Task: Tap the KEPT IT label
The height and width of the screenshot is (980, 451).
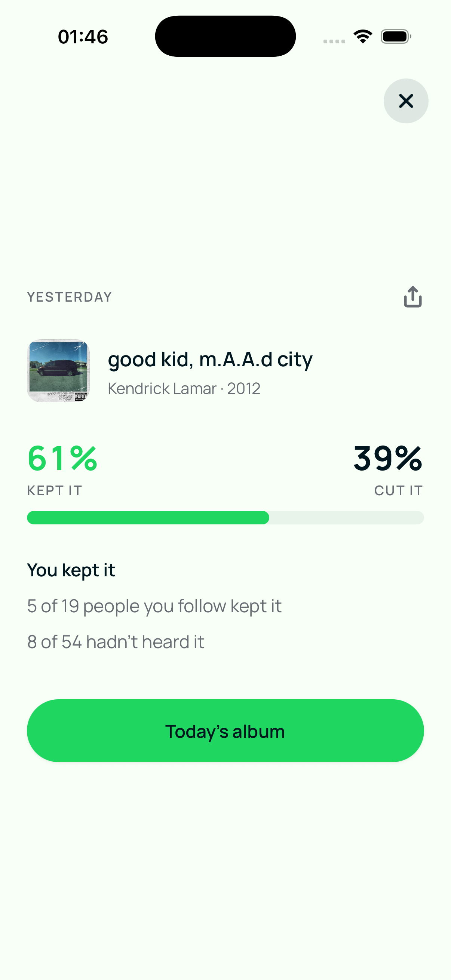Action: click(55, 491)
